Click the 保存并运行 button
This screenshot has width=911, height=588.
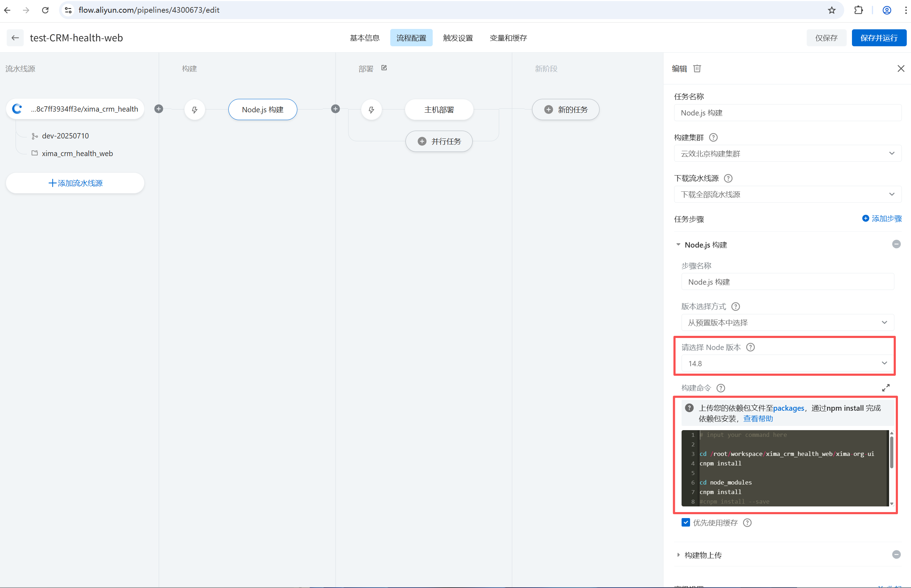pyautogui.click(x=878, y=38)
